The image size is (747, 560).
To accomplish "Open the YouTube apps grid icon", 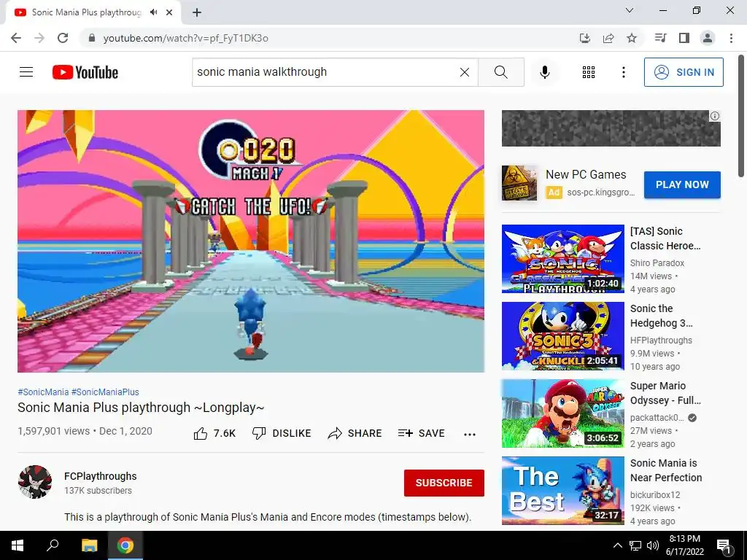I will [x=589, y=72].
